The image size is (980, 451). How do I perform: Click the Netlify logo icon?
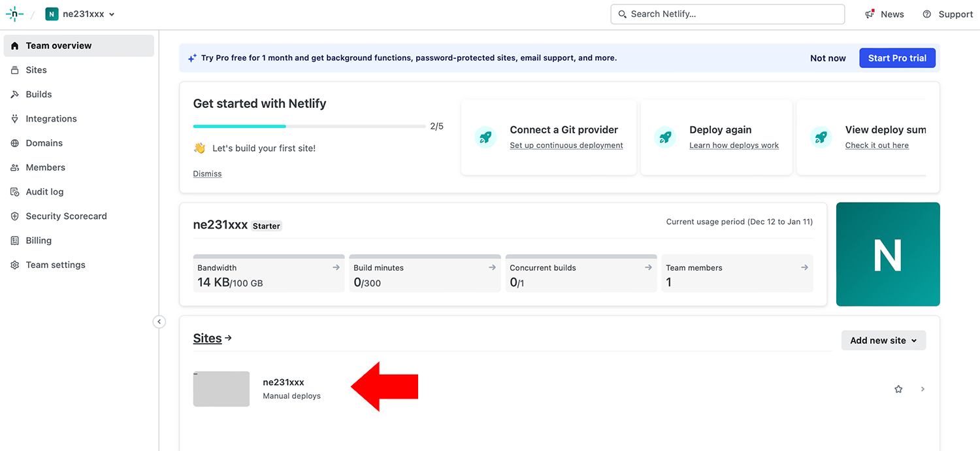click(14, 14)
